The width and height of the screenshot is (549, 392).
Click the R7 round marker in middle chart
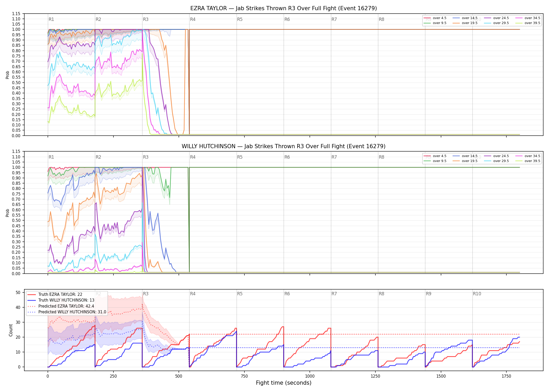point(334,157)
